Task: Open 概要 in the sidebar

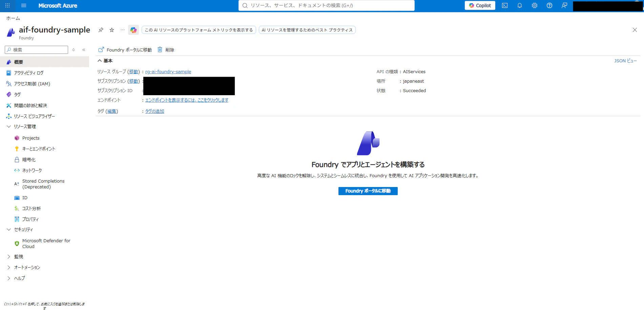Action: click(x=44, y=62)
